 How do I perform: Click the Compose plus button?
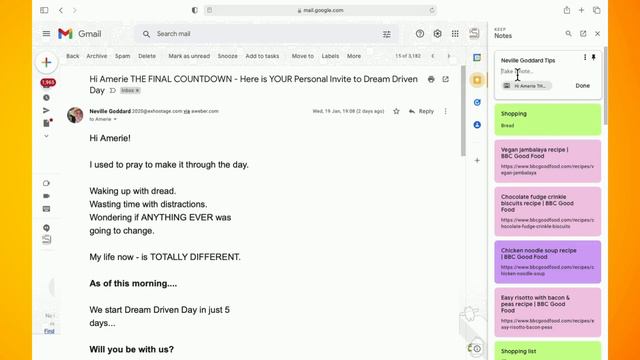pyautogui.click(x=47, y=62)
